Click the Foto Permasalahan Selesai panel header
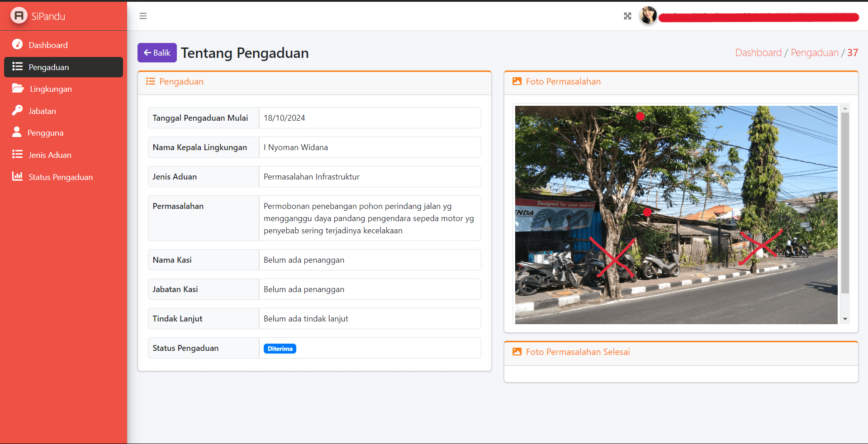Image resolution: width=868 pixels, height=444 pixels. point(578,352)
